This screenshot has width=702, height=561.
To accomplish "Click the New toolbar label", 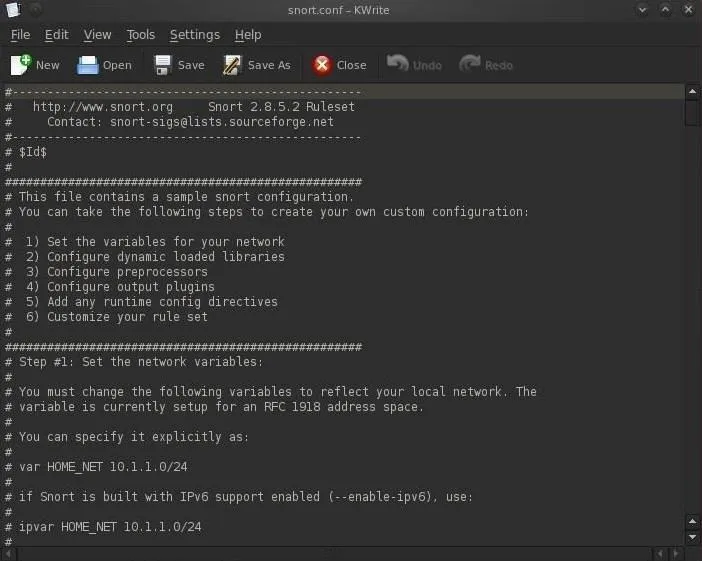I will [47, 65].
